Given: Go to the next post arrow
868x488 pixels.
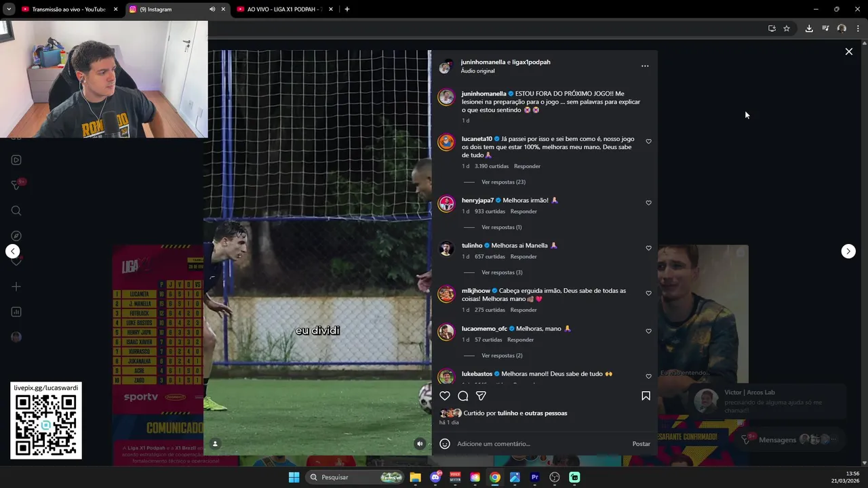Looking at the screenshot, I should (x=848, y=251).
